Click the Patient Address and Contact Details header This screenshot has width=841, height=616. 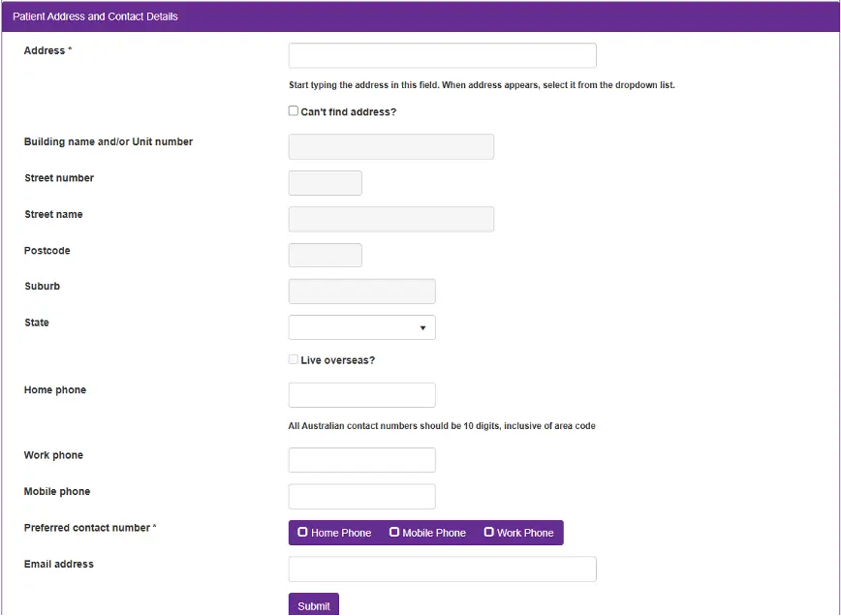[x=93, y=15]
